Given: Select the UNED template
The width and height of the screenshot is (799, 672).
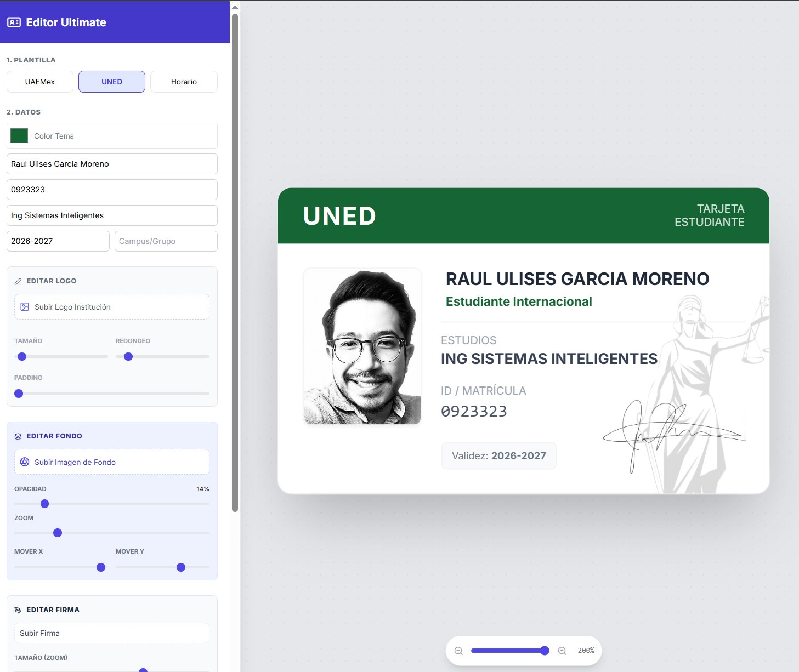Looking at the screenshot, I should coord(112,82).
